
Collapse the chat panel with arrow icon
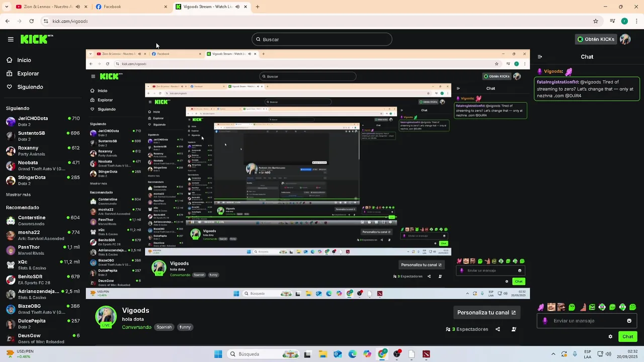pyautogui.click(x=540, y=57)
